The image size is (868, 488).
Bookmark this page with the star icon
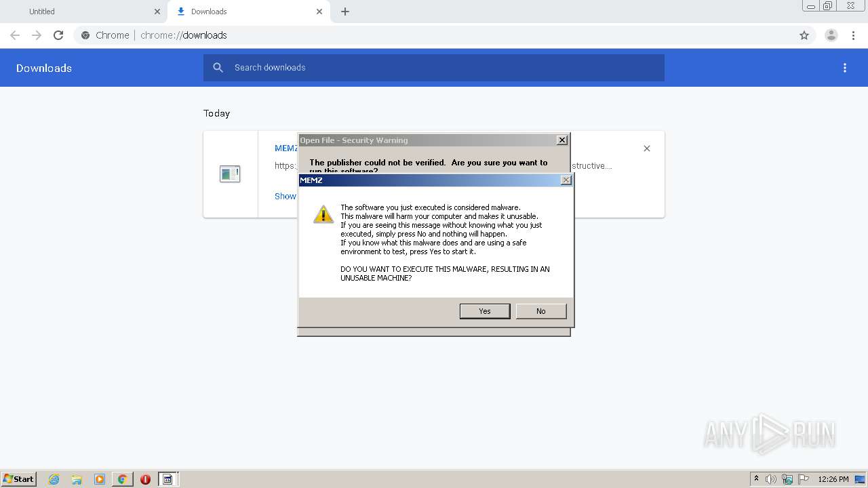804,35
